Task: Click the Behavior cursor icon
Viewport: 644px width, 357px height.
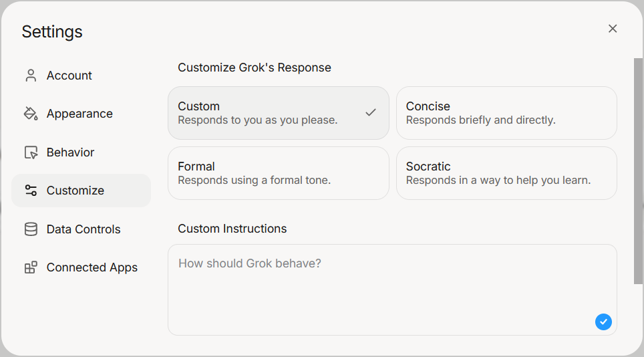Action: tap(31, 152)
